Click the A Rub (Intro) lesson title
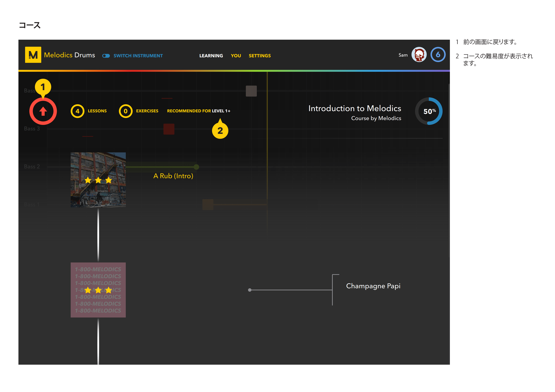 173,176
